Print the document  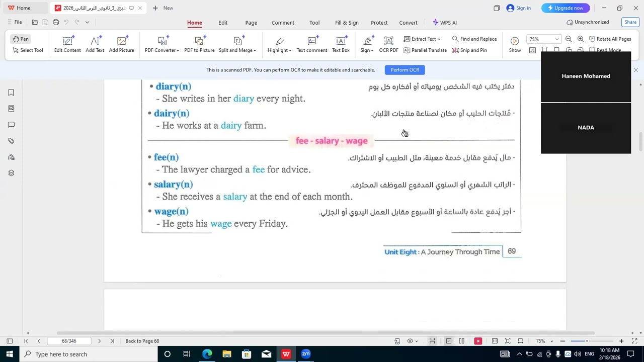tap(56, 22)
